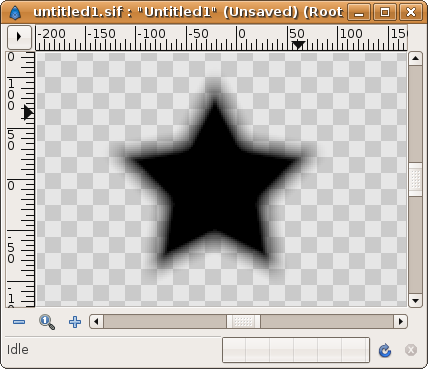Close the untitled1.sif window
The width and height of the screenshot is (428, 369).
[411, 12]
